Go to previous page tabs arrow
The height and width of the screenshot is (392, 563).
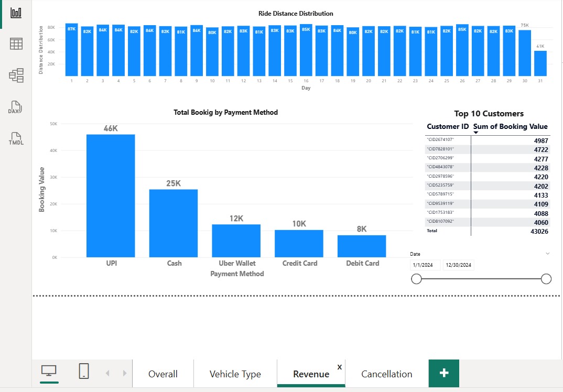(107, 373)
